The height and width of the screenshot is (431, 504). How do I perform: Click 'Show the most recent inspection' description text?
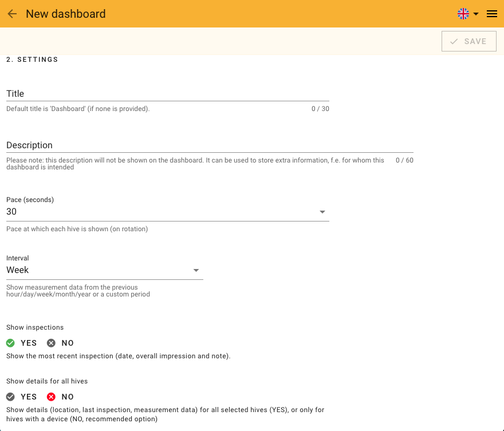[x=119, y=356]
